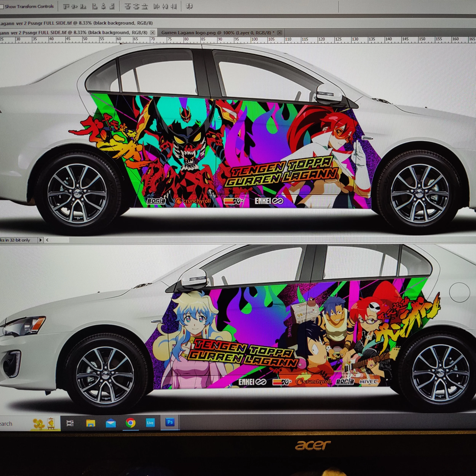Align left edges of selected layers
The width and height of the screenshot is (476, 476).
coord(95,7)
